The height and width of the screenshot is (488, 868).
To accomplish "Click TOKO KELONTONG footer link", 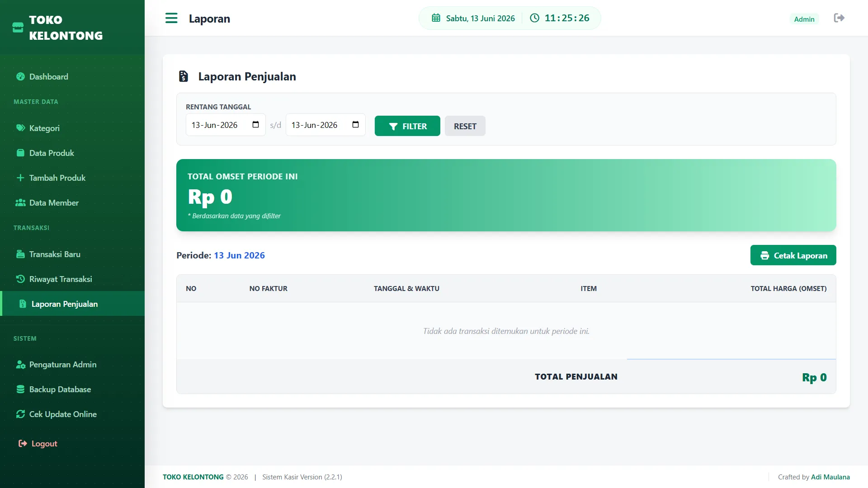I will click(x=193, y=477).
